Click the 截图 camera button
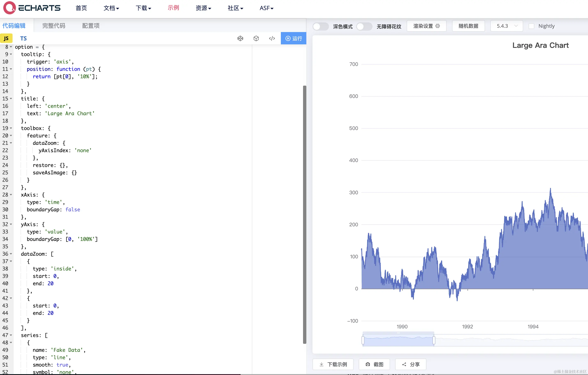Image resolution: width=588 pixels, height=375 pixels. [x=374, y=364]
